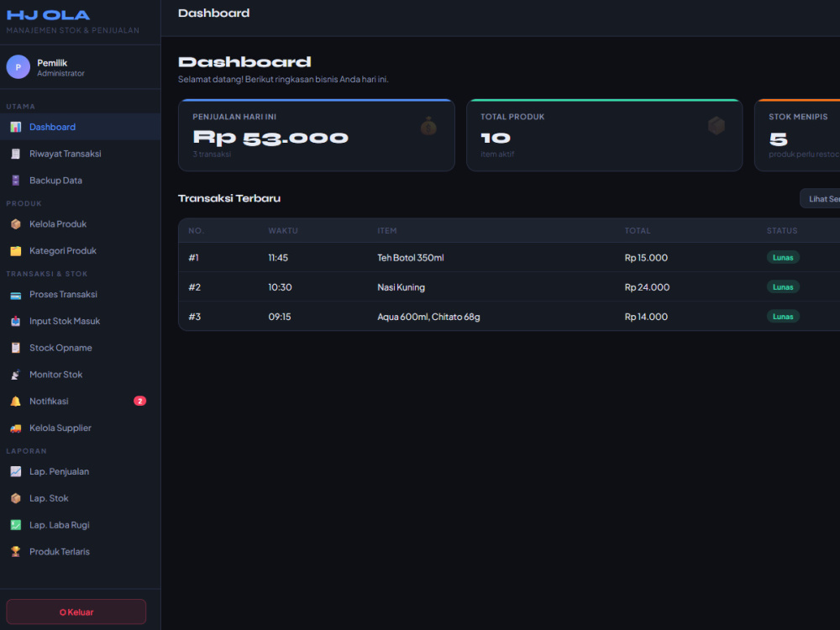840x630 pixels.
Task: Click the STATUS column header
Action: tap(782, 231)
